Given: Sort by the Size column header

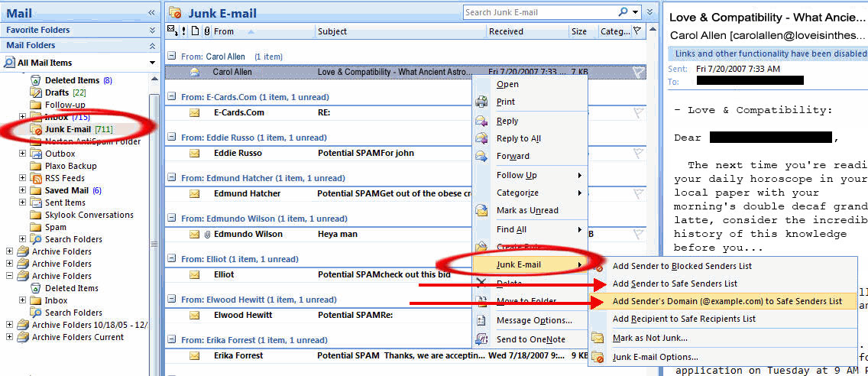Looking at the screenshot, I should coord(583,31).
